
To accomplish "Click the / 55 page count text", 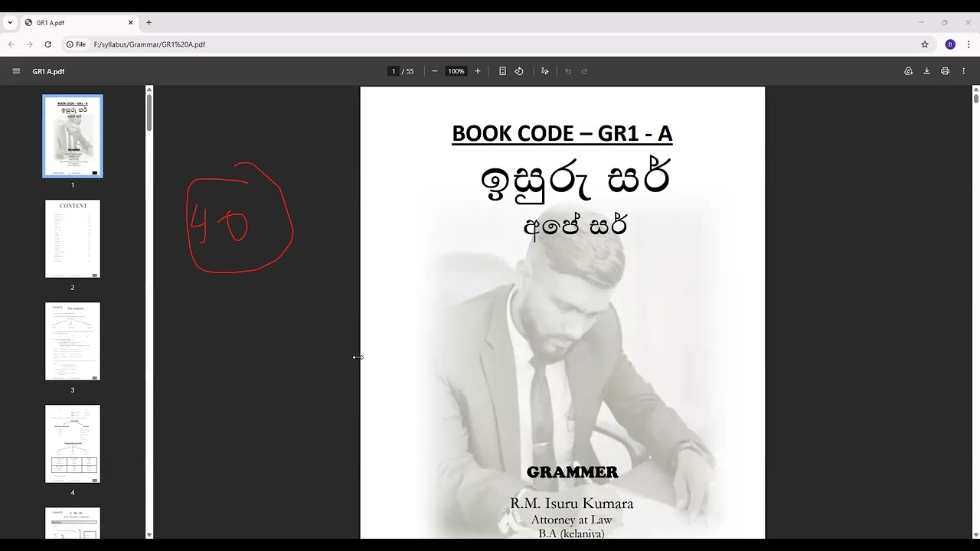I will point(408,71).
